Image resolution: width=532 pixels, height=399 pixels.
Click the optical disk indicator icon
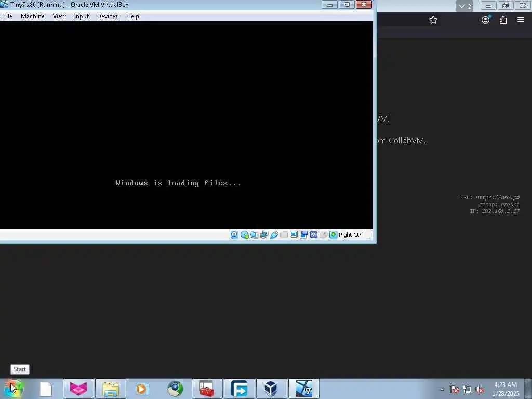pos(244,235)
